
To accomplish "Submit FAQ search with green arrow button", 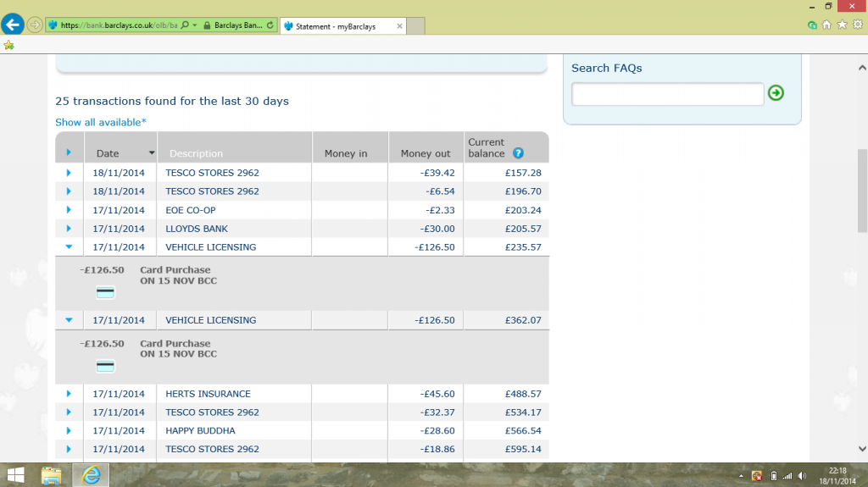I will 776,93.
